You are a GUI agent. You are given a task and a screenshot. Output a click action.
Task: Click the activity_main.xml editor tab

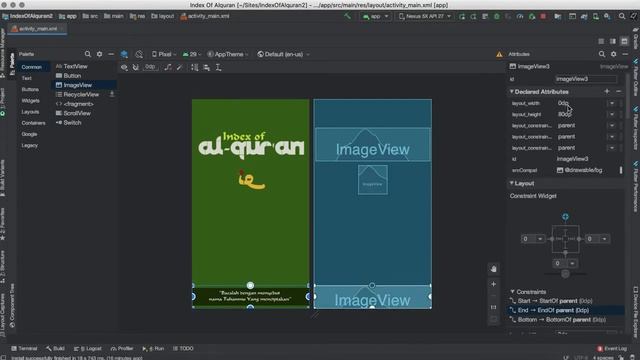(x=38, y=29)
